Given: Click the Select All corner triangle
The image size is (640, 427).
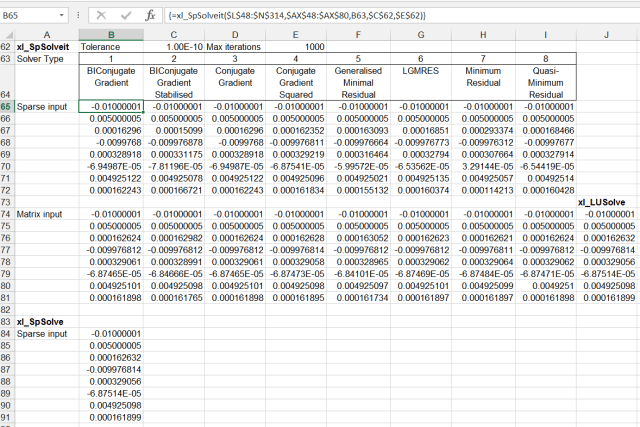Looking at the screenshot, I should [7, 35].
